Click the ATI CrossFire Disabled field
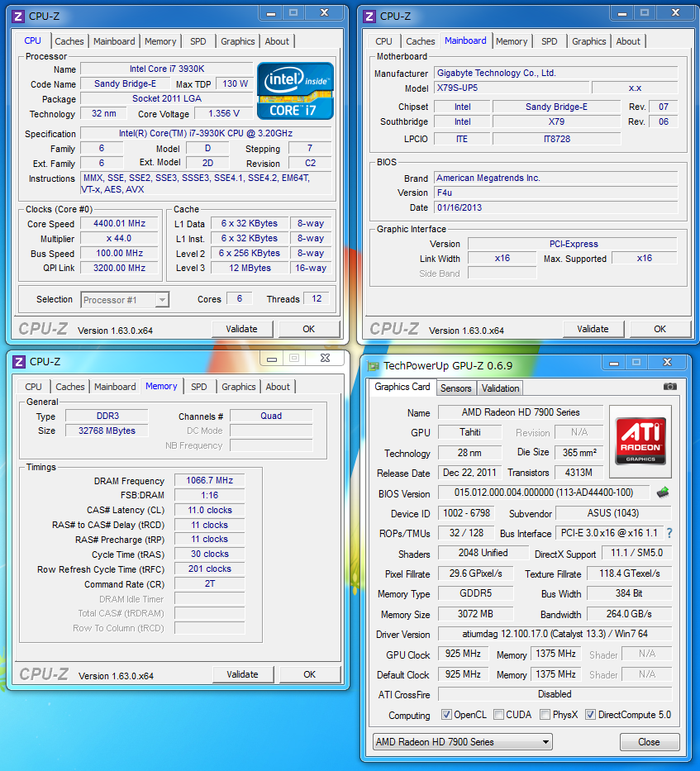This screenshot has height=771, width=700. [555, 694]
